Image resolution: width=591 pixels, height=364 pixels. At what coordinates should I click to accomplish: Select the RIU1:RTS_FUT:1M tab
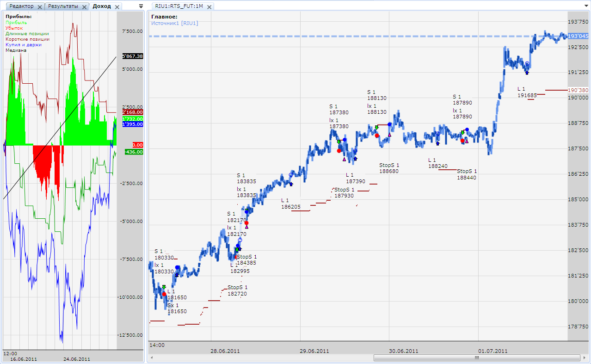click(x=179, y=6)
